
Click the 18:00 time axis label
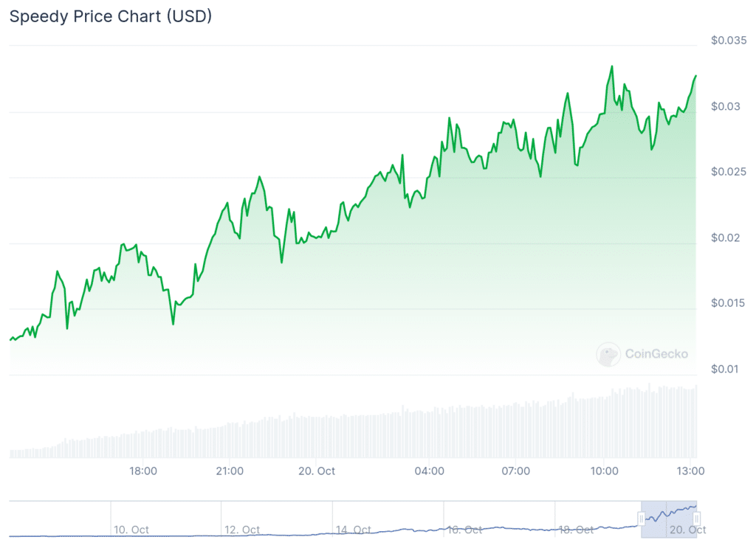click(x=142, y=471)
